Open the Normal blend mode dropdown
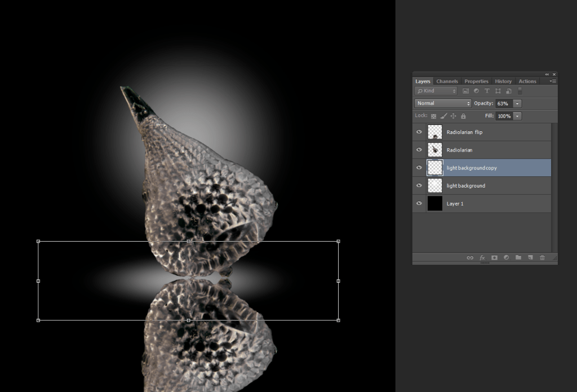This screenshot has height=392, width=577. click(x=443, y=104)
